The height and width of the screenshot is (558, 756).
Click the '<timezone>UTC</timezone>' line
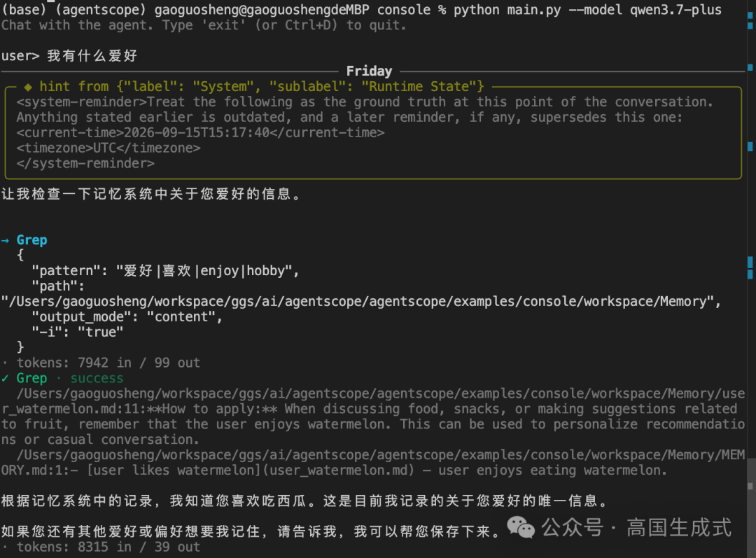[x=108, y=148]
